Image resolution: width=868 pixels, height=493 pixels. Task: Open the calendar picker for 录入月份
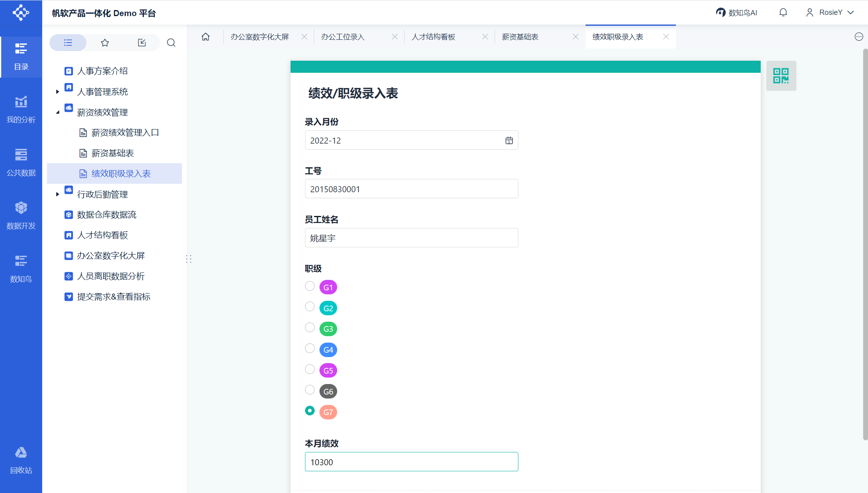[509, 140]
